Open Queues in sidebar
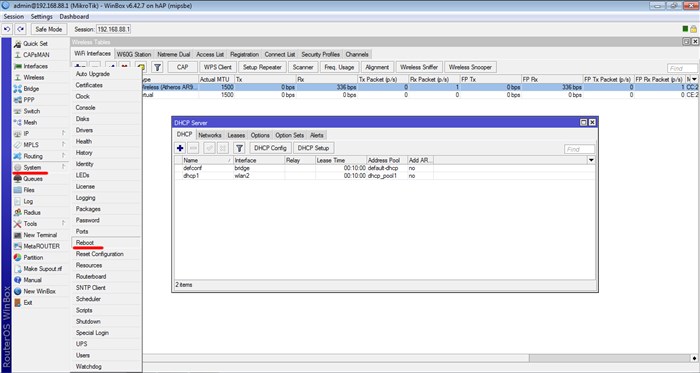 [33, 178]
